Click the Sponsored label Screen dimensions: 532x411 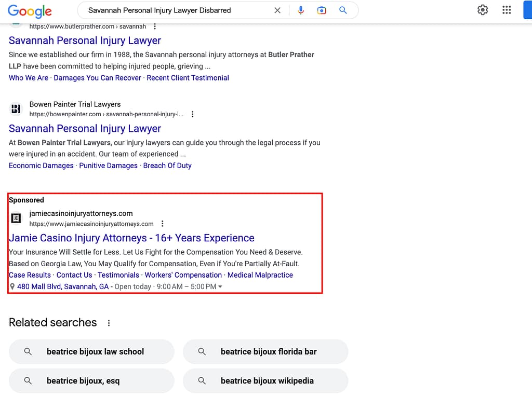point(26,200)
